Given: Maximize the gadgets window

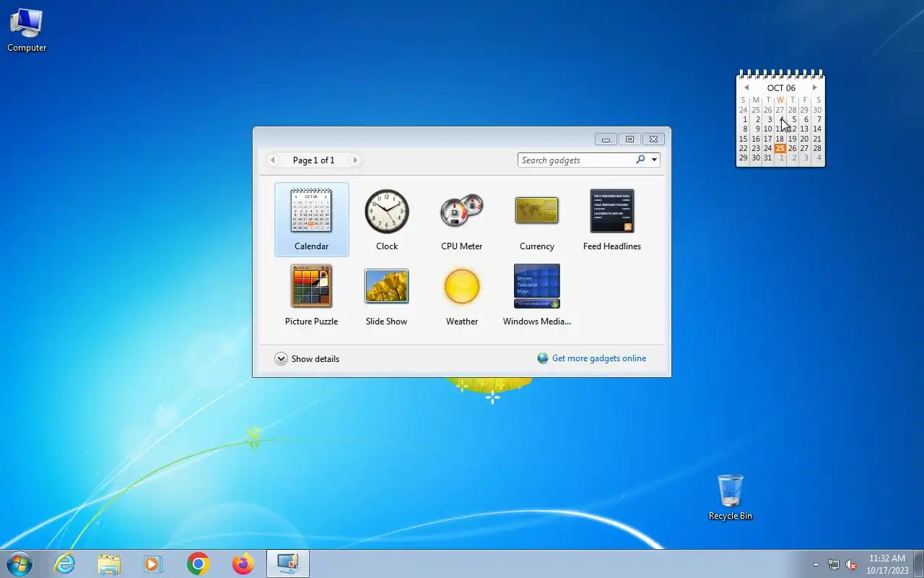Looking at the screenshot, I should pos(629,139).
